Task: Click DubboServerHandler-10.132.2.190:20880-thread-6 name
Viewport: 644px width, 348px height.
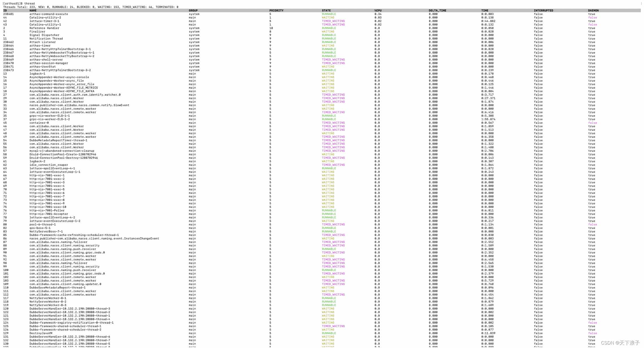Action: (x=70, y=337)
